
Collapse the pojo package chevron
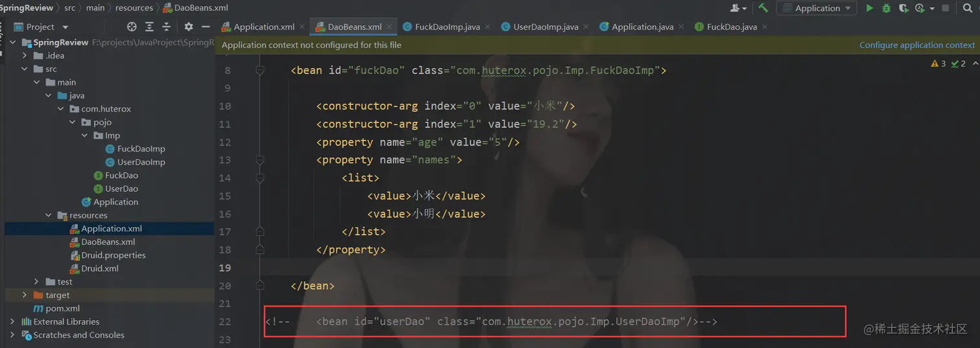click(x=73, y=122)
